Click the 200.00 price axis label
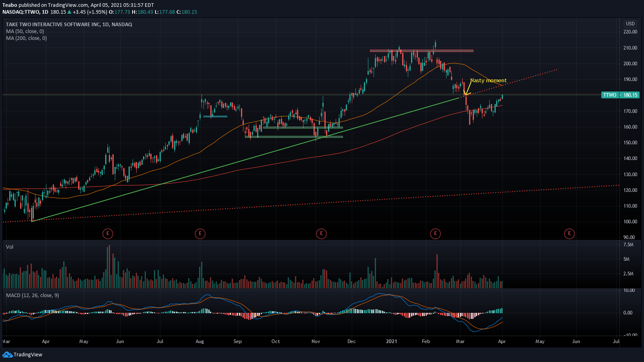 click(x=630, y=64)
